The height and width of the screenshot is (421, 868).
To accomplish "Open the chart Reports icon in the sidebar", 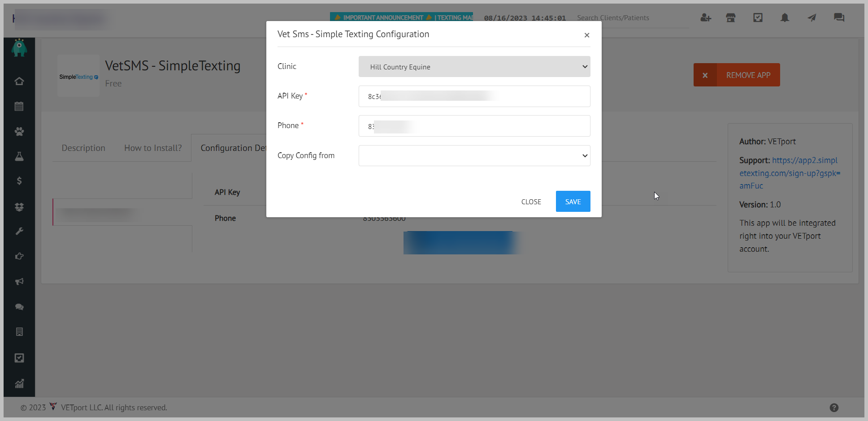I will (x=19, y=383).
